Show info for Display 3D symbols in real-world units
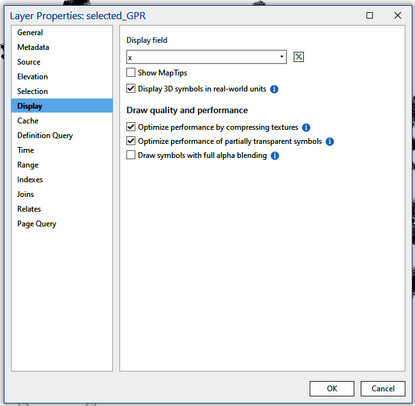 tap(274, 89)
